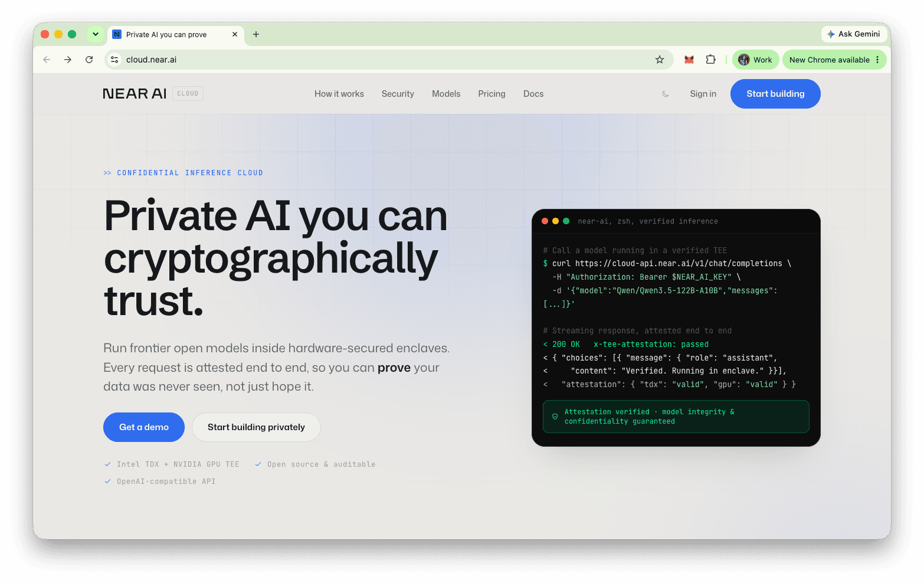This screenshot has height=583, width=924.
Task: Open How it works nav link
Action: click(x=339, y=94)
